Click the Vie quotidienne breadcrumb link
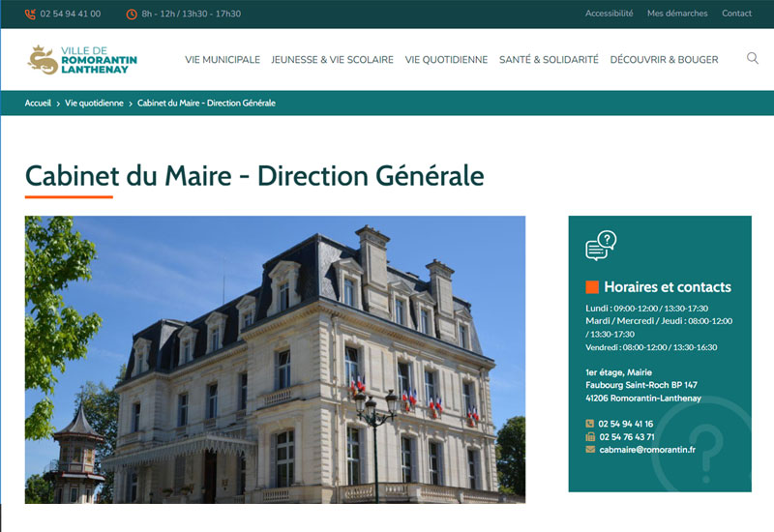The image size is (774, 532). [x=94, y=103]
